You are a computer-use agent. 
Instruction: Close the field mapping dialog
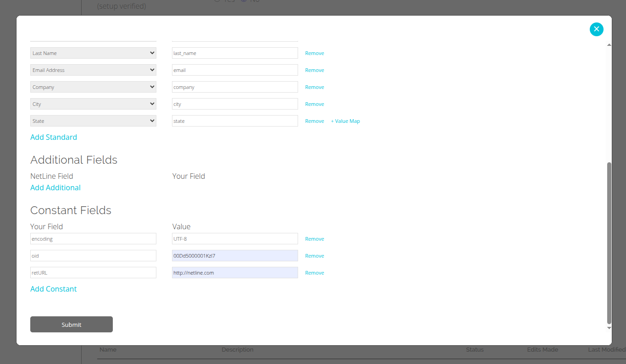[x=596, y=29]
